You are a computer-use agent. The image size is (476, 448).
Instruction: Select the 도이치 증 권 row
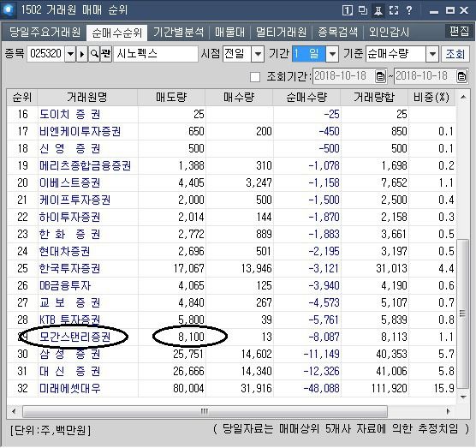231,115
